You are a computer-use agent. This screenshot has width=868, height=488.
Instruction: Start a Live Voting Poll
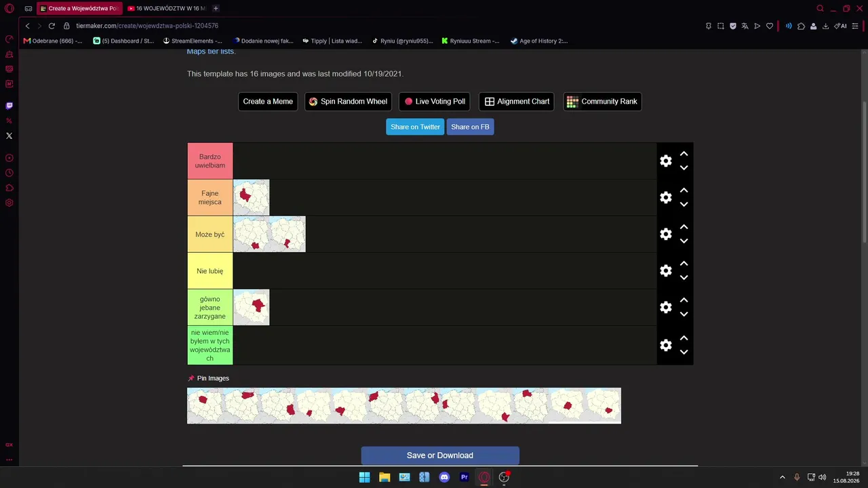click(435, 102)
